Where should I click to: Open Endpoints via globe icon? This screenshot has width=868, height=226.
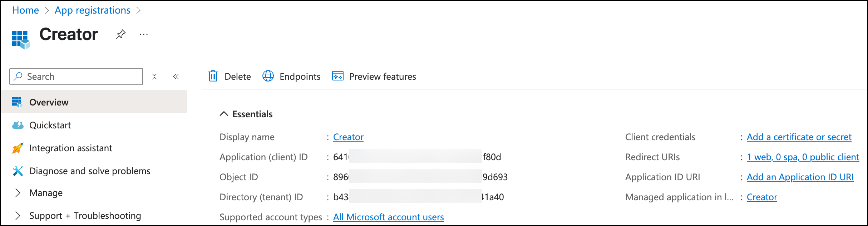(x=268, y=76)
